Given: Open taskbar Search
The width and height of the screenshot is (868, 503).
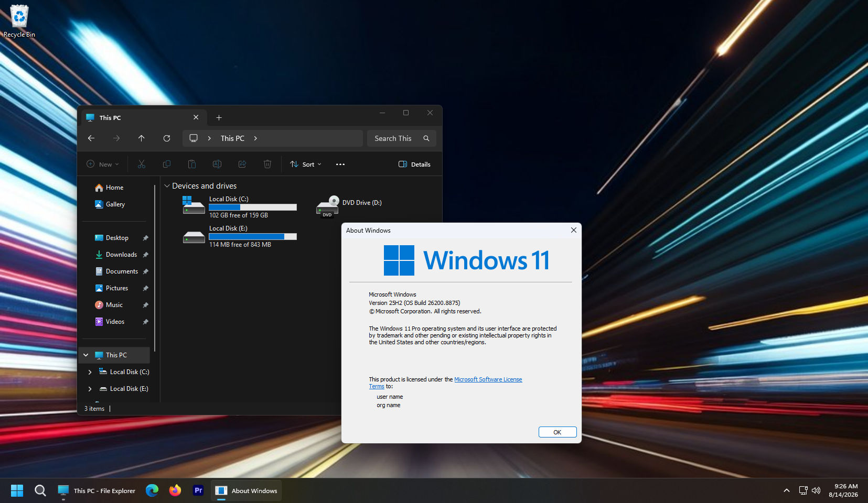Looking at the screenshot, I should coord(40,490).
